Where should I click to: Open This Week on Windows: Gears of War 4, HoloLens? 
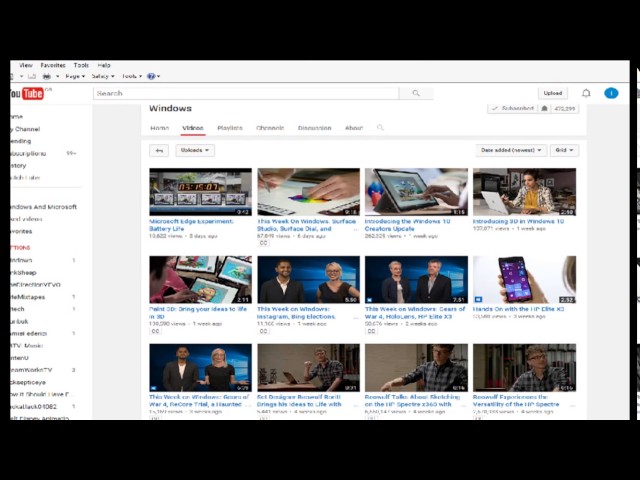415,313
